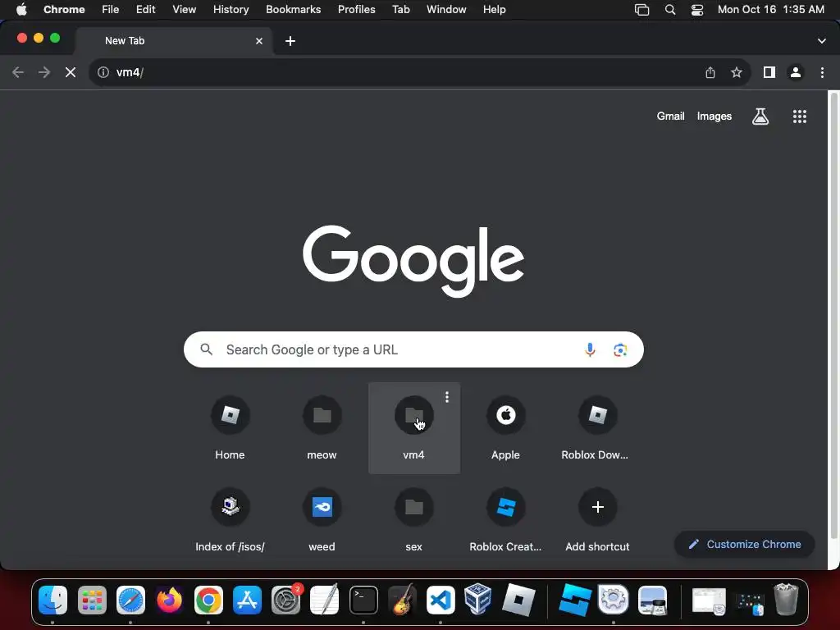Bookmark this tab with the star
The height and width of the screenshot is (630, 840).
(737, 72)
